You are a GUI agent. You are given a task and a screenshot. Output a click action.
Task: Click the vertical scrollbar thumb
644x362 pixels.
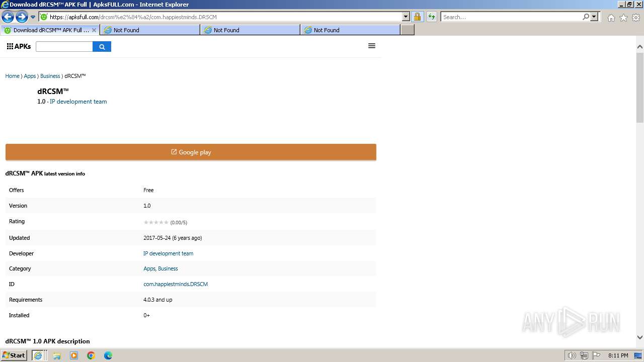(x=640, y=87)
